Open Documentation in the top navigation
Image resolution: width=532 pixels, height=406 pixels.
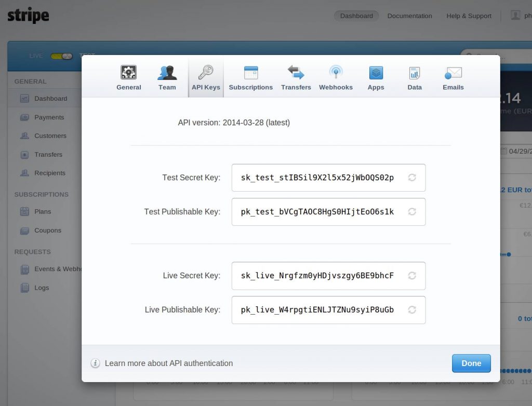409,16
